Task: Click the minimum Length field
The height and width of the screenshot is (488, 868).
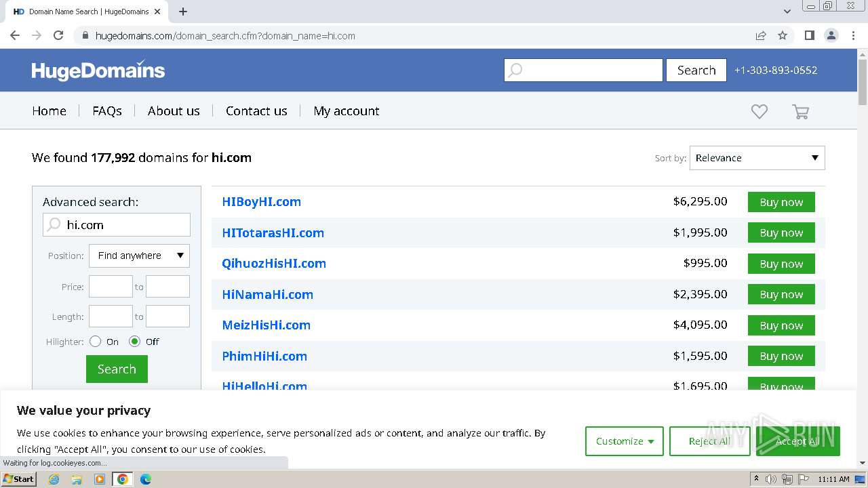Action: click(111, 317)
